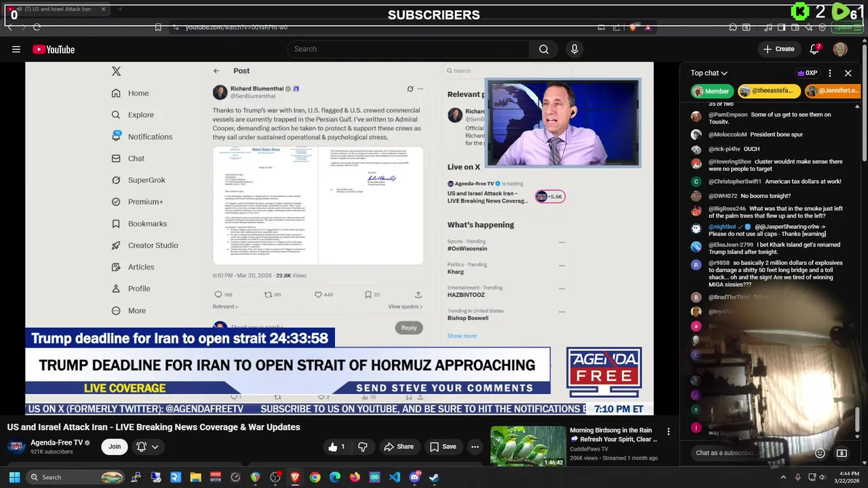Image resolution: width=868 pixels, height=488 pixels.
Task: Close the live chat panel
Action: pos(848,73)
